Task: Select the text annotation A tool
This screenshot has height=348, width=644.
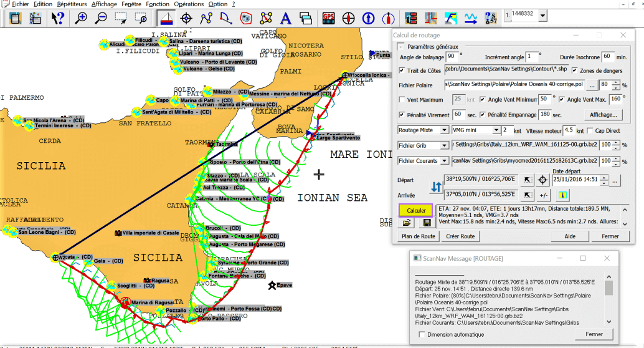Action: 286,18
